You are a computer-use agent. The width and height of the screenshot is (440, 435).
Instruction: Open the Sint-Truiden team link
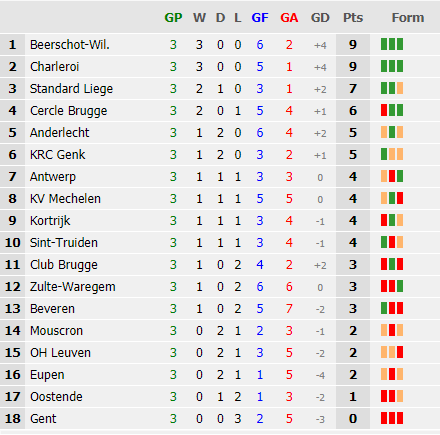(64, 243)
